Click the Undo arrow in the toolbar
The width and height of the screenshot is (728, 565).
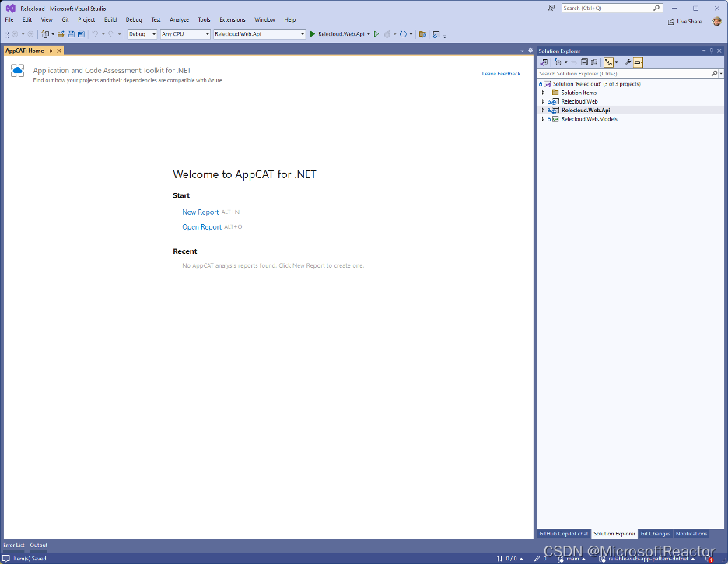(95, 34)
